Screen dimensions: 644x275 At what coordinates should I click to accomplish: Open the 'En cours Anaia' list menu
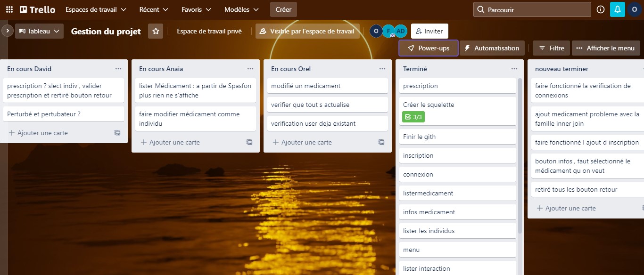(250, 69)
